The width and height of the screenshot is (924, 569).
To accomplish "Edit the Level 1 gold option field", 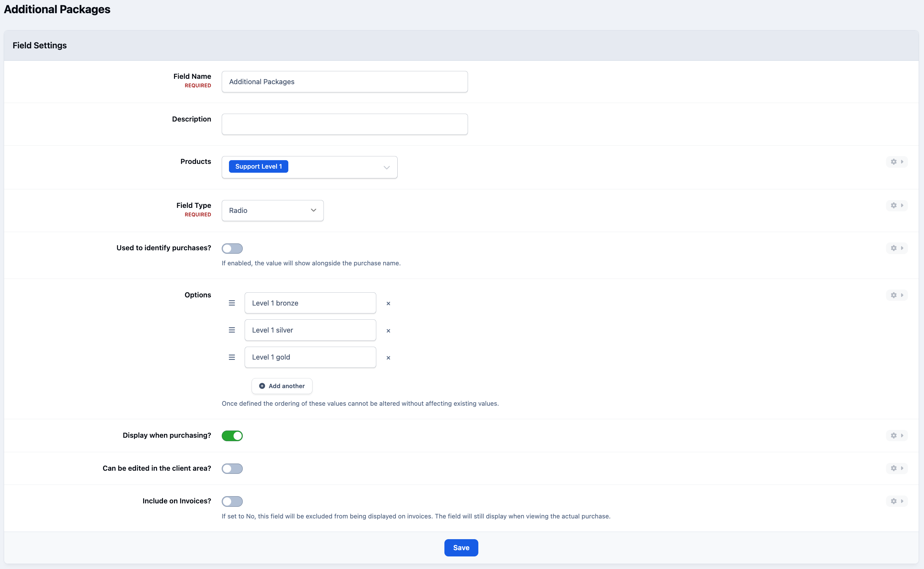I will [x=310, y=357].
